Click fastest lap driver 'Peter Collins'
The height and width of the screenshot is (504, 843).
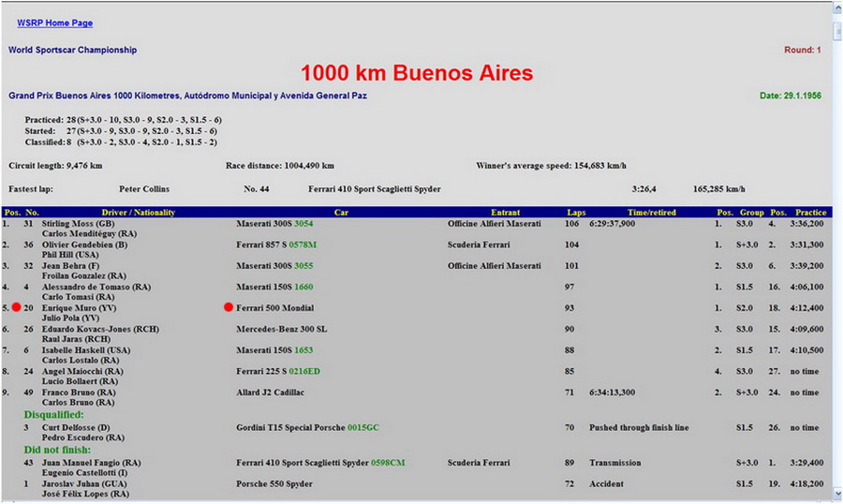[x=144, y=189]
